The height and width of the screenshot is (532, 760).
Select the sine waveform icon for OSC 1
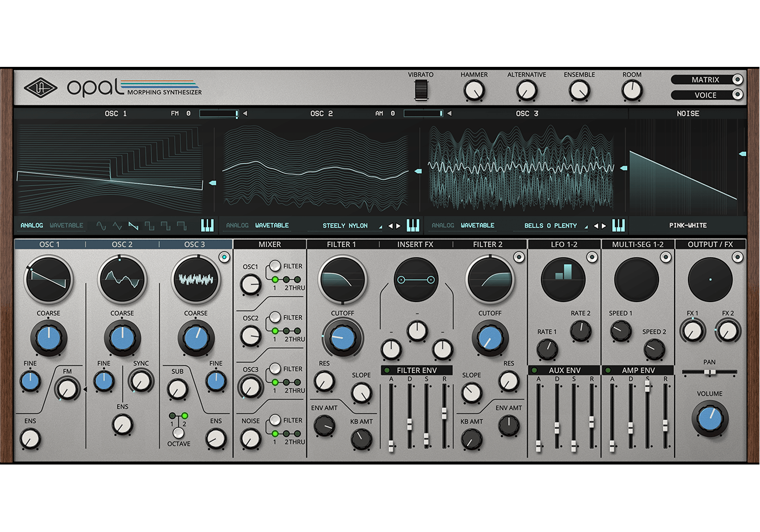pyautogui.click(x=101, y=225)
